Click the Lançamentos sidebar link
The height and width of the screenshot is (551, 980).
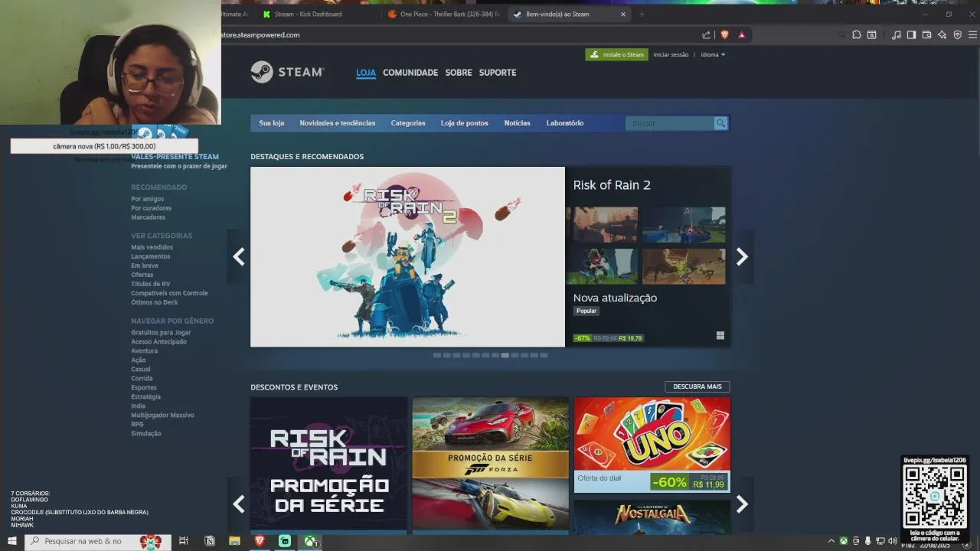[x=151, y=256]
